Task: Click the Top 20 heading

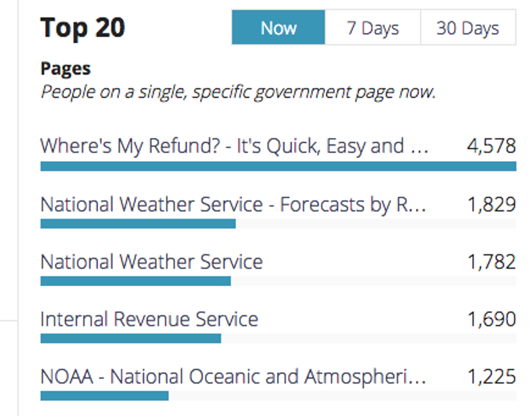Action: tap(83, 28)
